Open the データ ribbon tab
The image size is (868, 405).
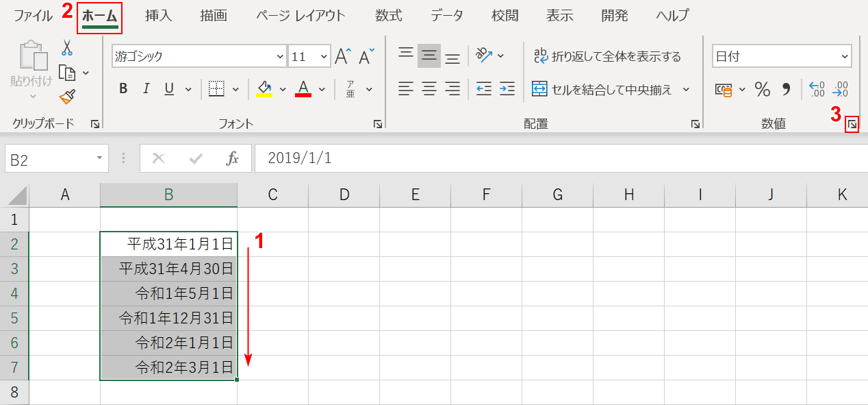coord(446,14)
